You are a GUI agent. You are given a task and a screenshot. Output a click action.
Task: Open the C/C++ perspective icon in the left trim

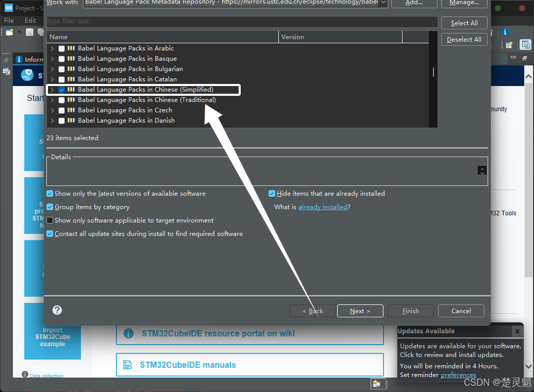(6, 72)
